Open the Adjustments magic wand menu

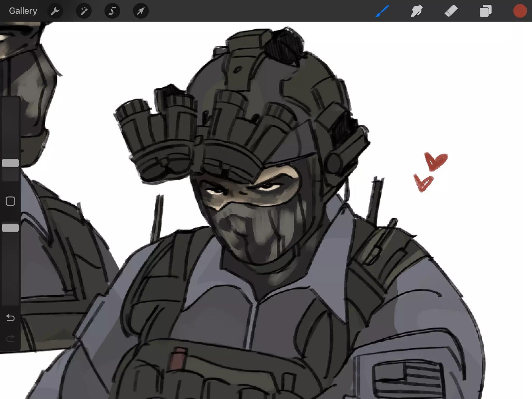(84, 11)
